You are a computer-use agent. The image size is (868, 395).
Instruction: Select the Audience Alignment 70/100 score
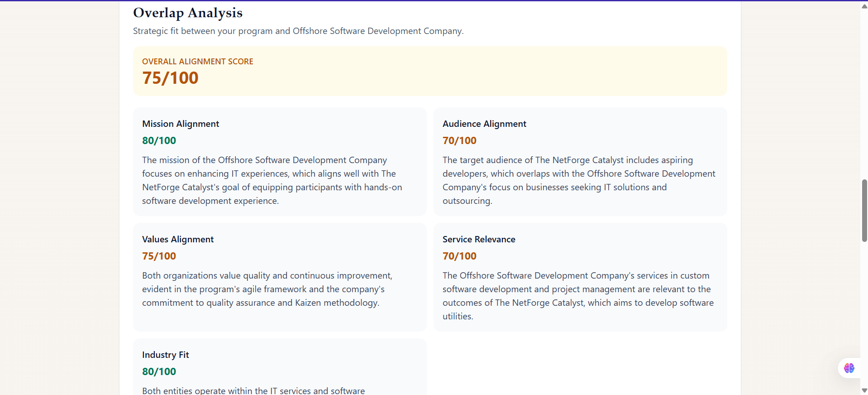click(x=459, y=140)
